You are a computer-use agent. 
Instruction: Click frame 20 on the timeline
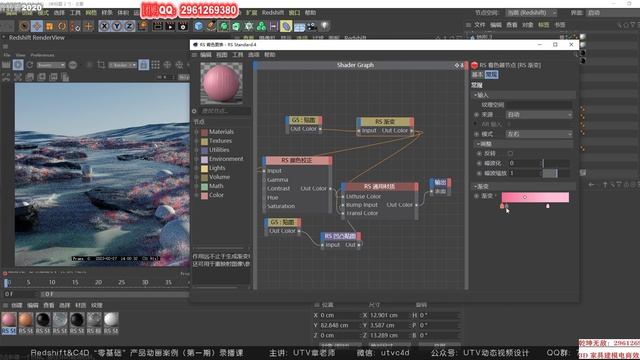98,282
